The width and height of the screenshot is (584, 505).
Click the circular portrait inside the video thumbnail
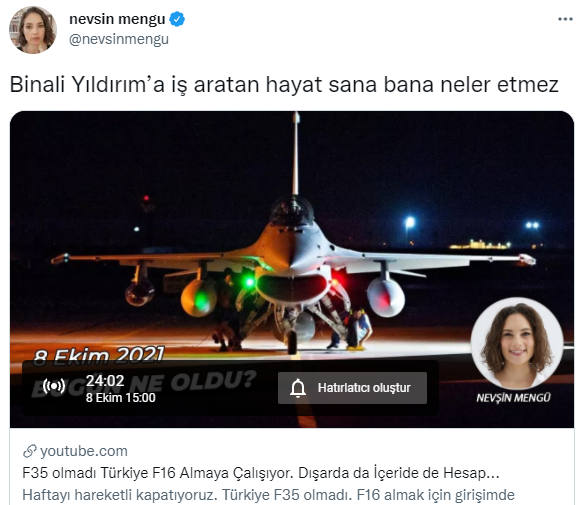pos(517,343)
